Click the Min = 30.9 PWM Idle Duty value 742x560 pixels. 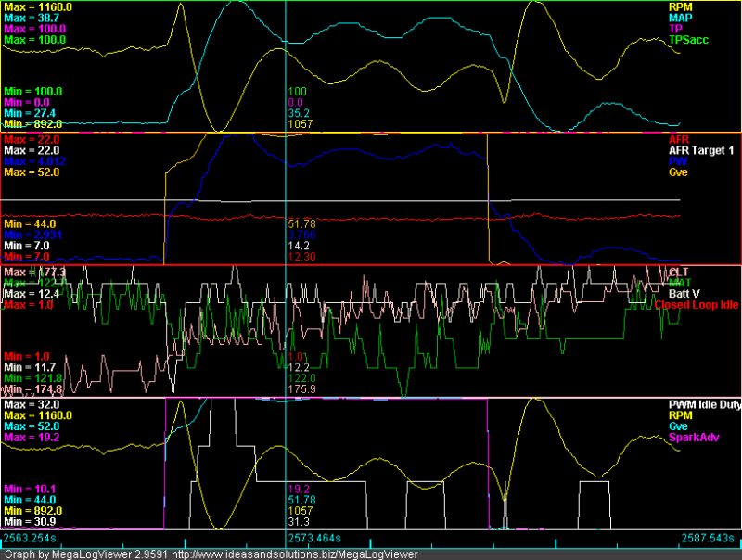[30, 521]
